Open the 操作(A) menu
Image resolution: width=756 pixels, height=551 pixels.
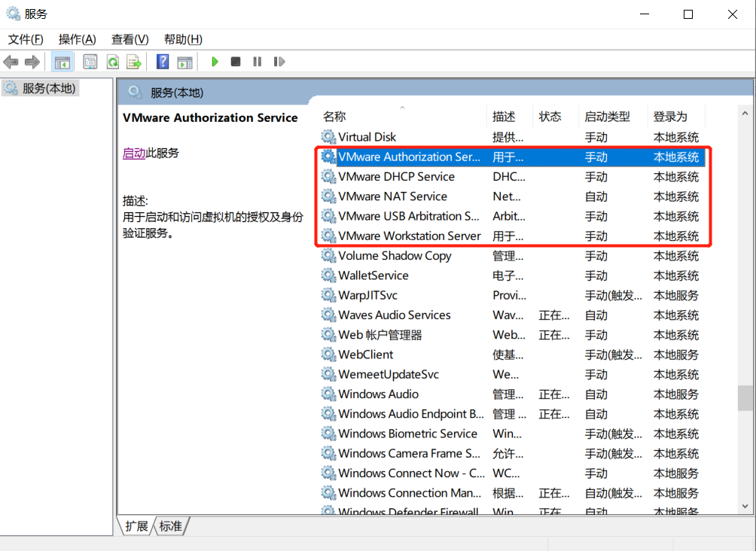tap(76, 39)
